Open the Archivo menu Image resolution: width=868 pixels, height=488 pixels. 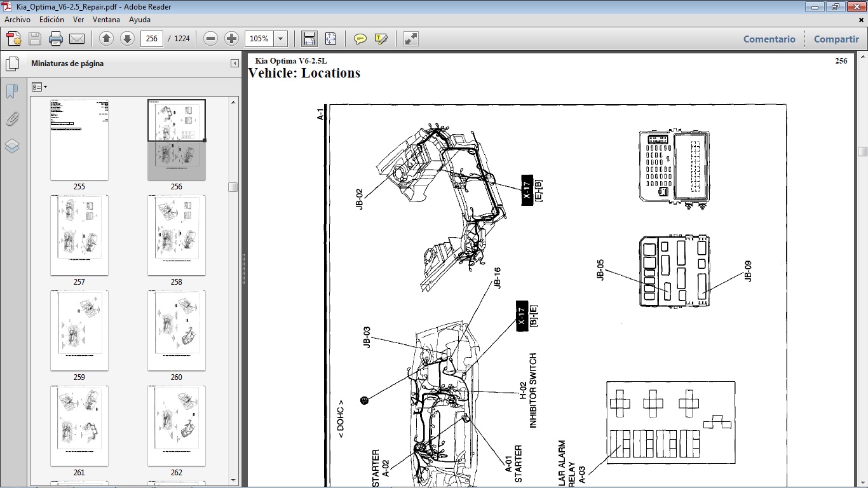pyautogui.click(x=17, y=19)
